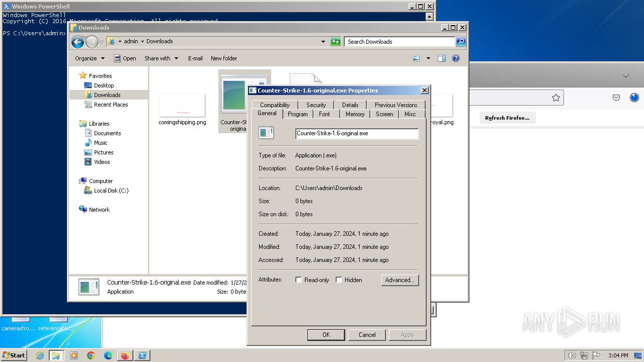
Task: Click Firefox blue account circle icon
Action: click(x=634, y=98)
